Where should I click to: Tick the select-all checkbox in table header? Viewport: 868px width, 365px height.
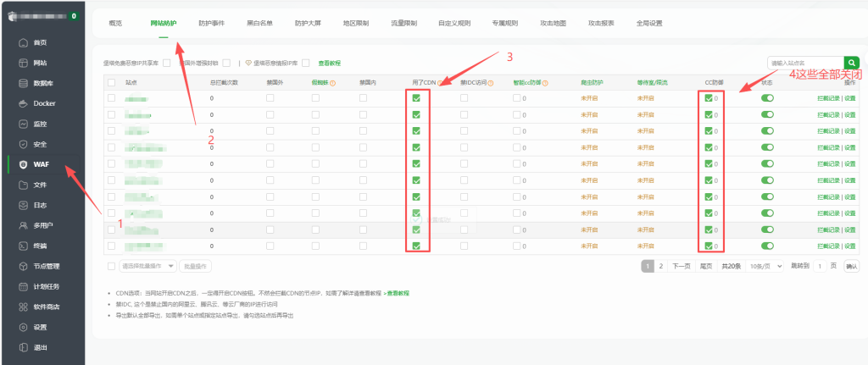(112, 83)
